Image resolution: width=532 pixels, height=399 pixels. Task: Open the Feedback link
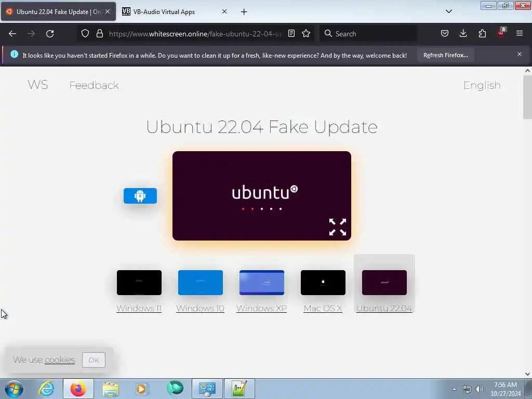[x=94, y=85]
